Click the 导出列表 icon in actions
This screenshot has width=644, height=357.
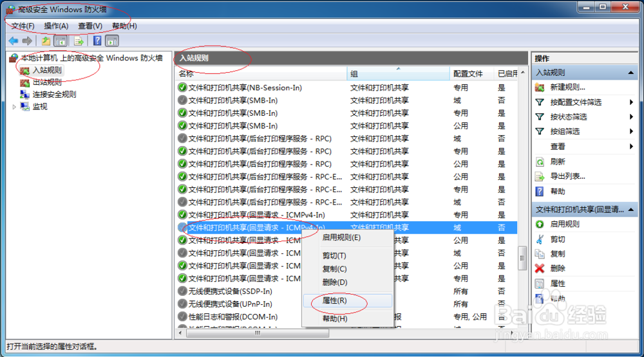540,177
